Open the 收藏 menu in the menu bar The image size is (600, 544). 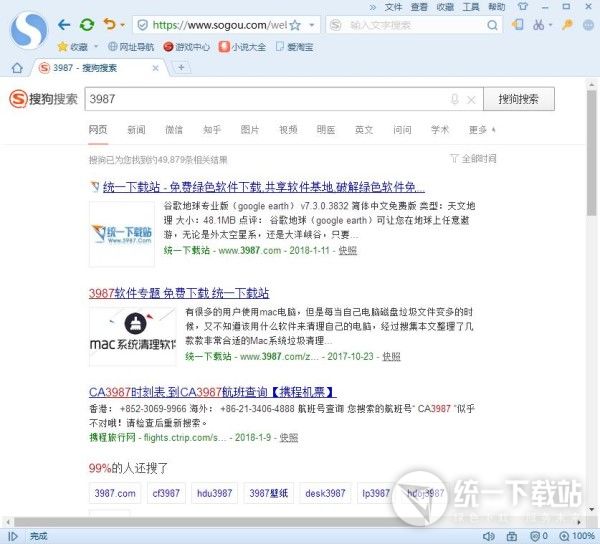point(445,7)
